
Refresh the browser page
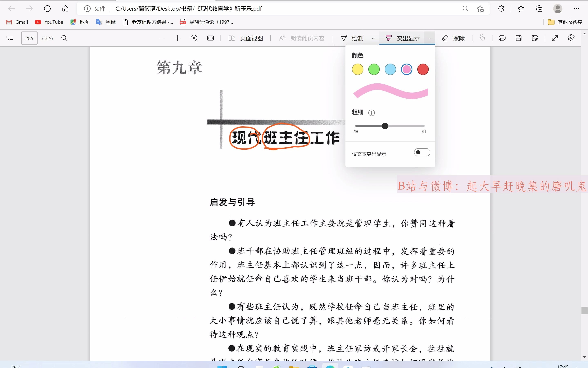[x=47, y=9]
